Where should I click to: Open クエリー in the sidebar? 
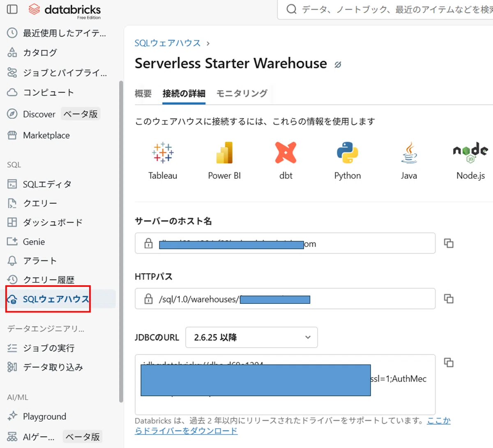click(32, 203)
